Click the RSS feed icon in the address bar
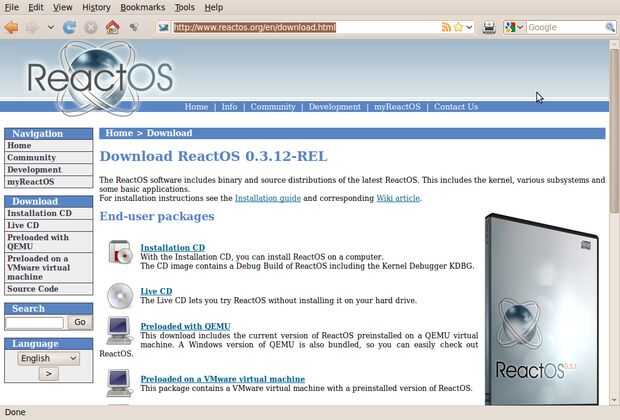Image resolution: width=620 pixels, height=420 pixels. pyautogui.click(x=446, y=27)
